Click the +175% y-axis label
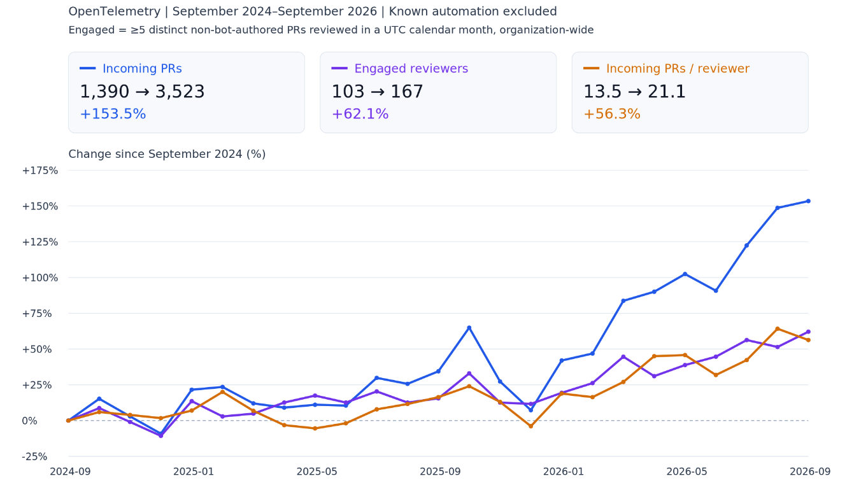The width and height of the screenshot is (868, 492). [40, 171]
